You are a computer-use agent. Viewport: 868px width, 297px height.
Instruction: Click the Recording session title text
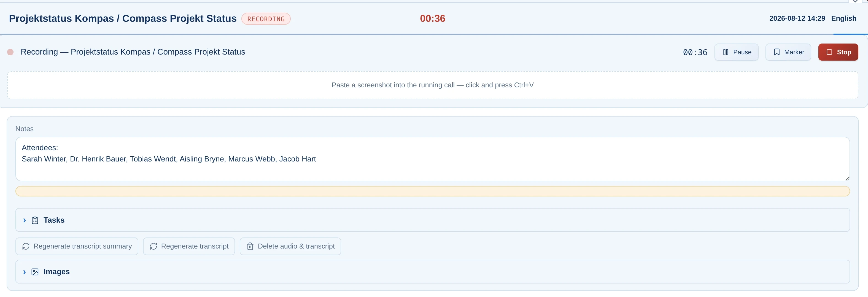133,52
